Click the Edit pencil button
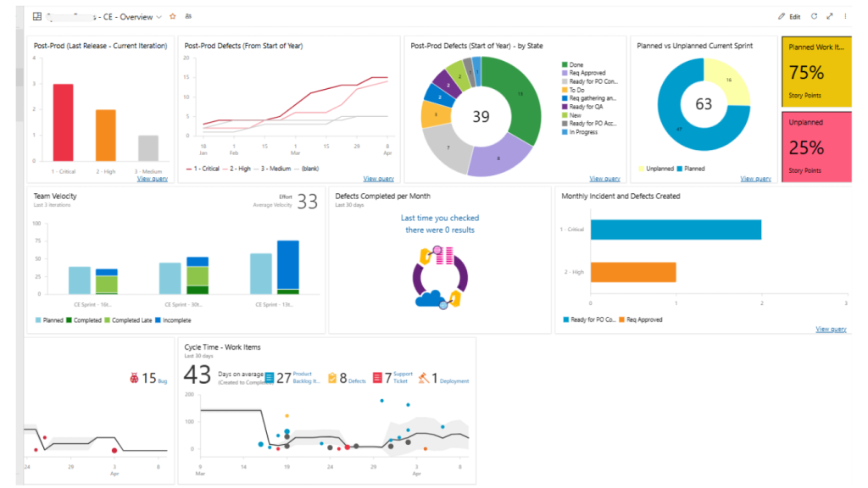 pyautogui.click(x=788, y=17)
